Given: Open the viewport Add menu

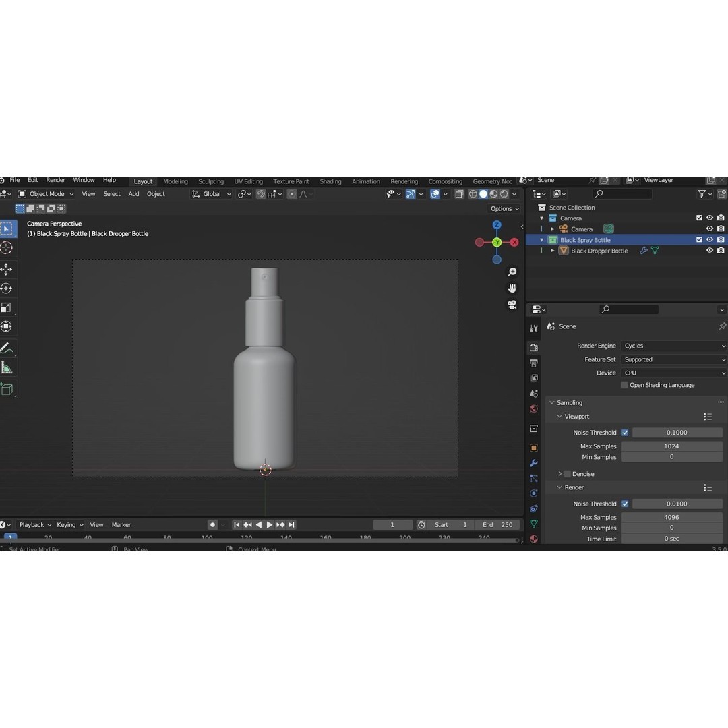Looking at the screenshot, I should pyautogui.click(x=133, y=194).
